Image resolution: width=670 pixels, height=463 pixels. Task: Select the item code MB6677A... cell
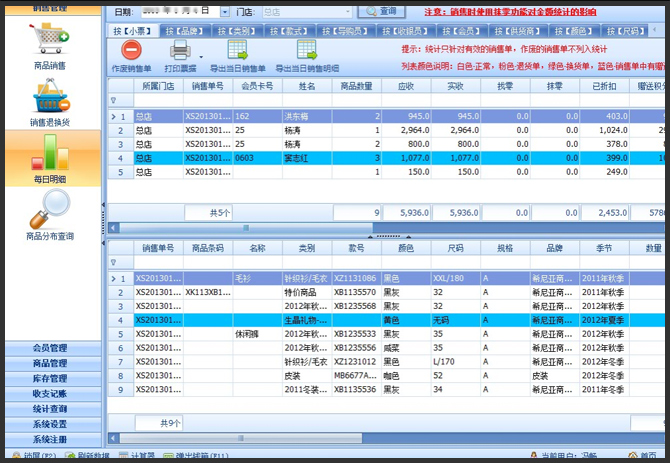356,376
